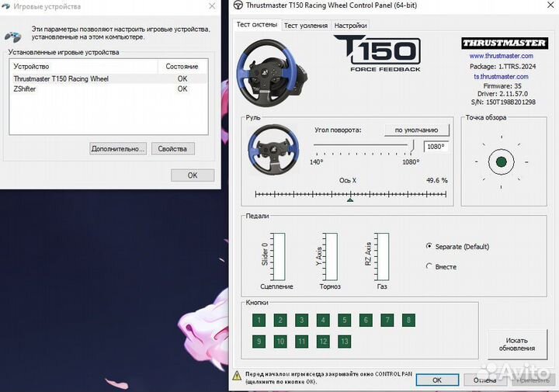
Task: Switch to Тест системы tab
Action: 257,25
